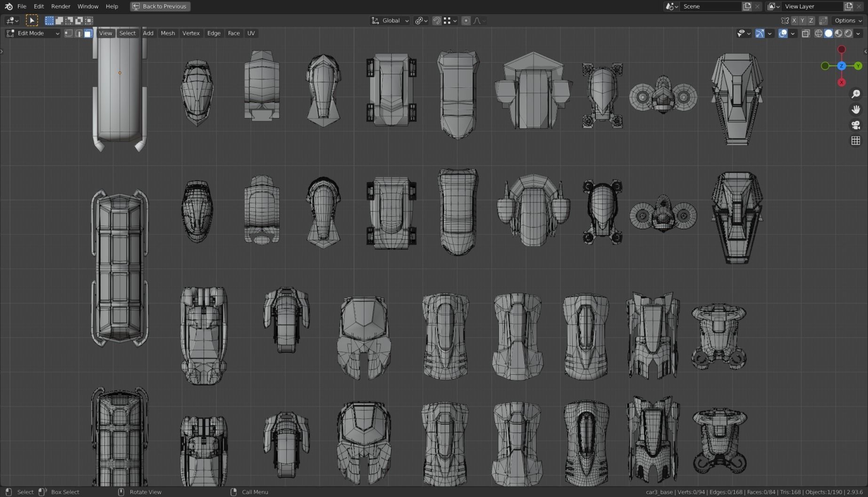This screenshot has width=868, height=497.
Task: Open the overlays settings dropdown arrow
Action: 793,33
